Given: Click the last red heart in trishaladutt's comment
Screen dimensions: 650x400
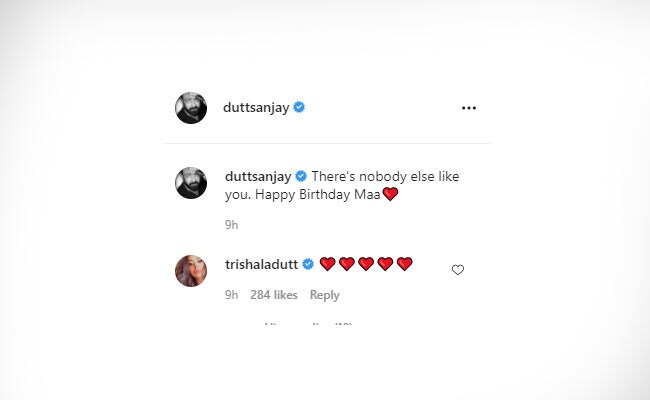Looking at the screenshot, I should click(405, 264).
